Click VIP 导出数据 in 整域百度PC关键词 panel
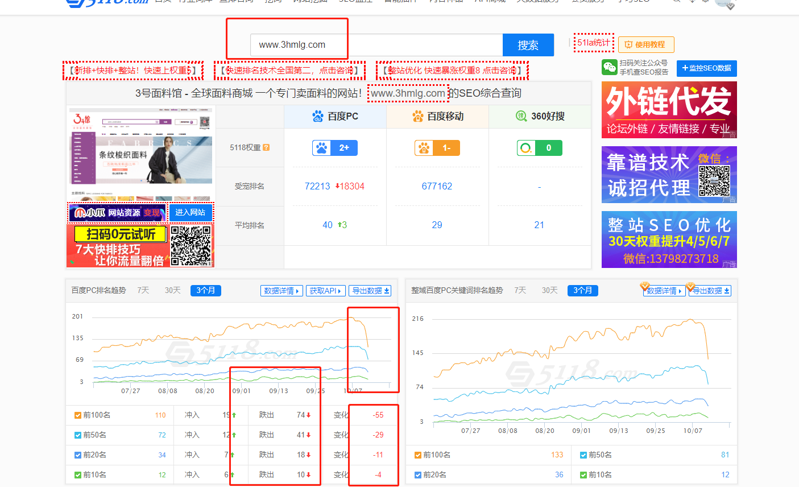Image resolution: width=799 pixels, height=487 pixels. 710,291
